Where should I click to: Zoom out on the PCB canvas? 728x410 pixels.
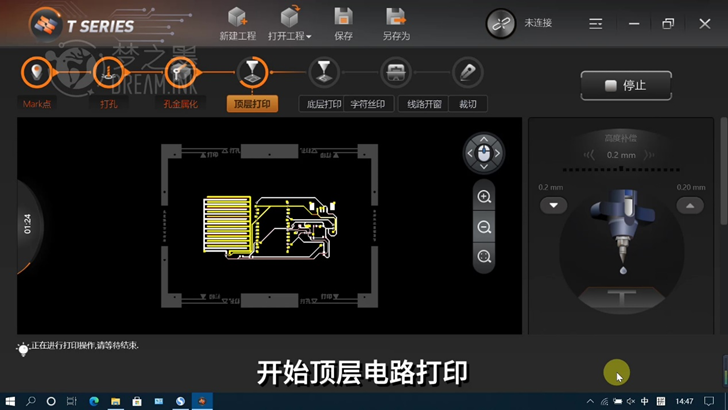coord(484,227)
